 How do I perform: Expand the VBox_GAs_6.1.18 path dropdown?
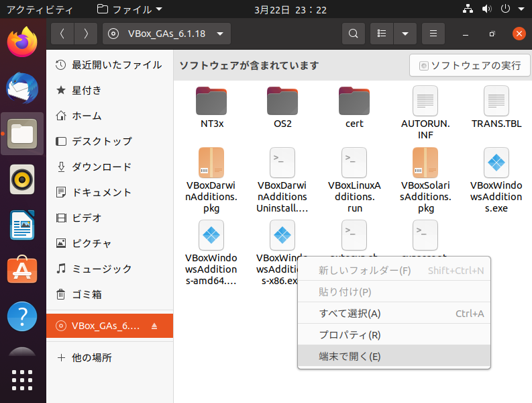point(220,34)
